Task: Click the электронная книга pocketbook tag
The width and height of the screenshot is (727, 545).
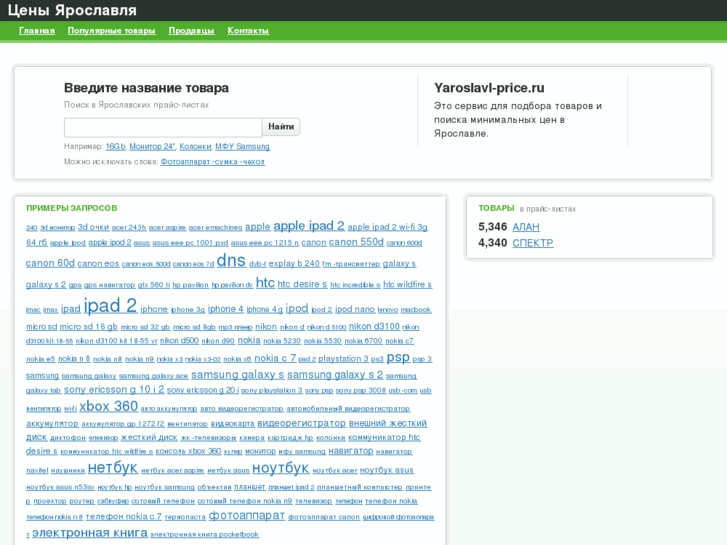Action: tap(204, 534)
